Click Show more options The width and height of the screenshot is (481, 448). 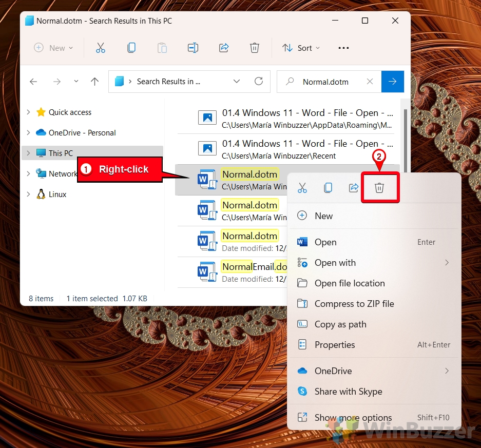(x=353, y=417)
